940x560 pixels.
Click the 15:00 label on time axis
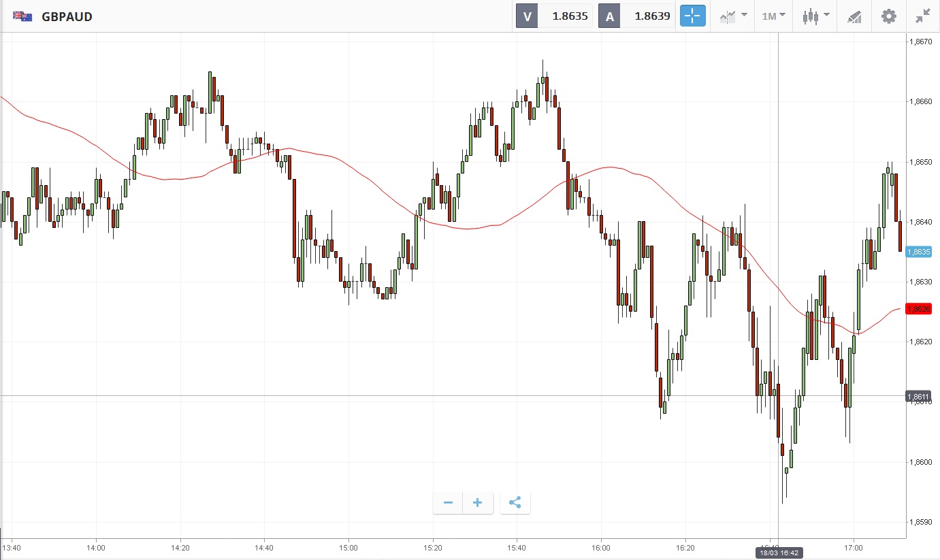pos(349,547)
